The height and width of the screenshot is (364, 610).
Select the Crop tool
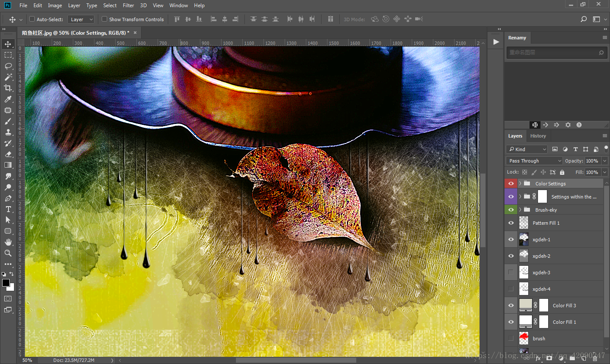coord(8,88)
